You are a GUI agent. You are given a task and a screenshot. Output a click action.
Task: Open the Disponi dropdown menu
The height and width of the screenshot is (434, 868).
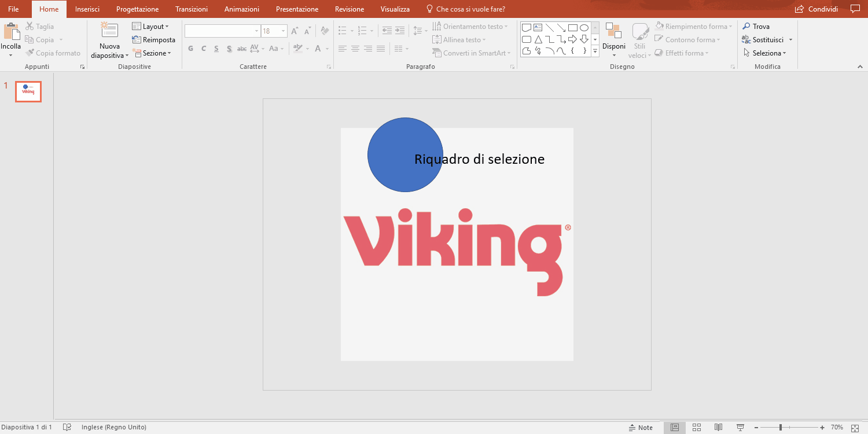(613, 39)
